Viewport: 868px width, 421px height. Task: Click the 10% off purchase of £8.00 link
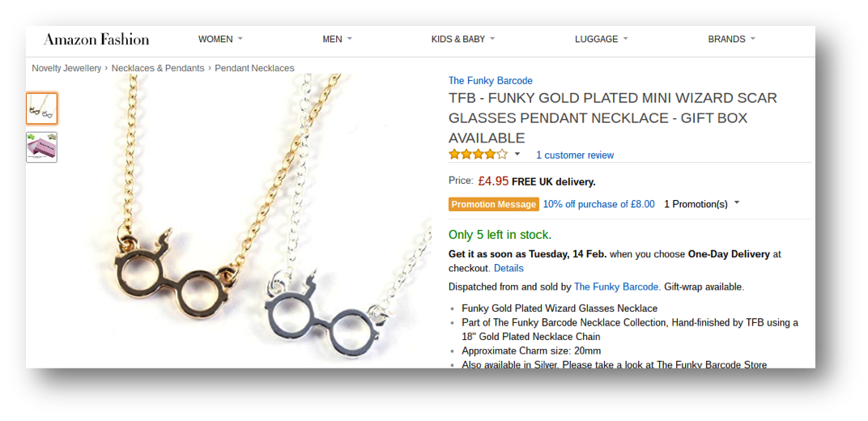(x=598, y=204)
